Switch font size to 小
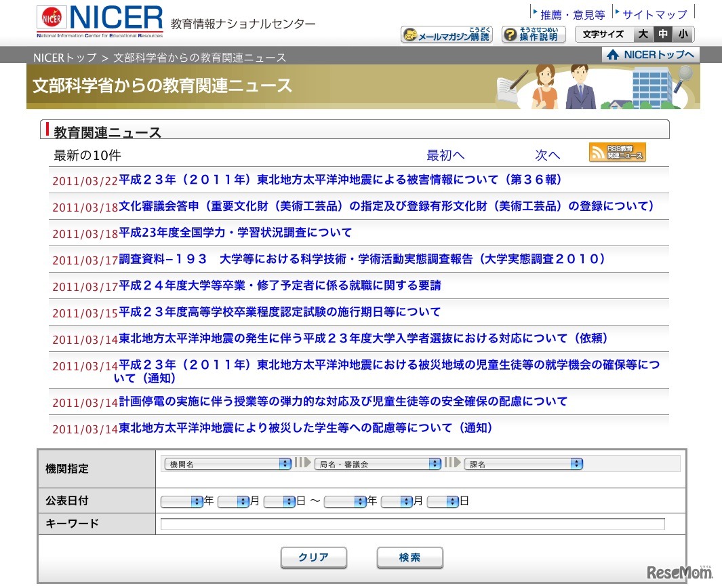This screenshot has height=588, width=722. tap(681, 34)
